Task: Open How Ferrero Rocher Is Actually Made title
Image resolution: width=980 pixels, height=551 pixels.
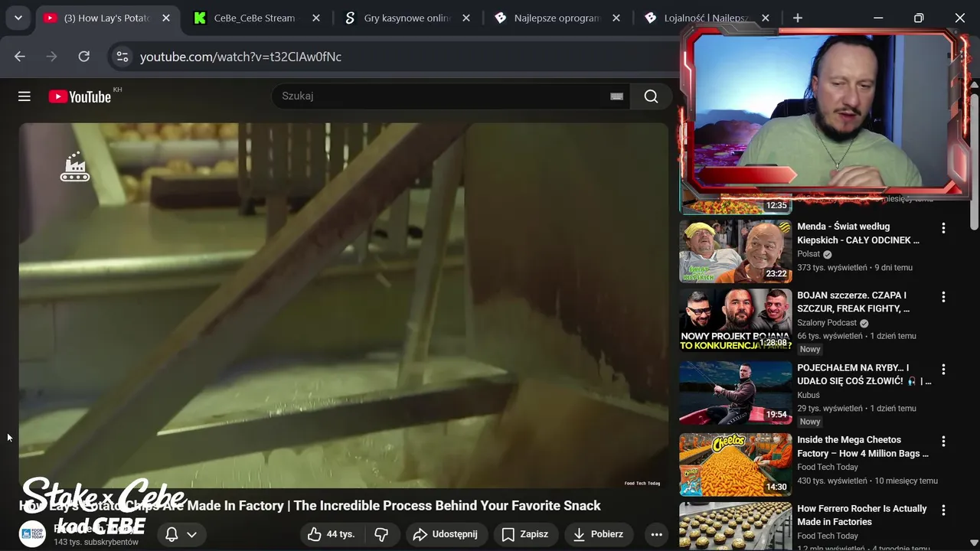Action: click(x=862, y=515)
